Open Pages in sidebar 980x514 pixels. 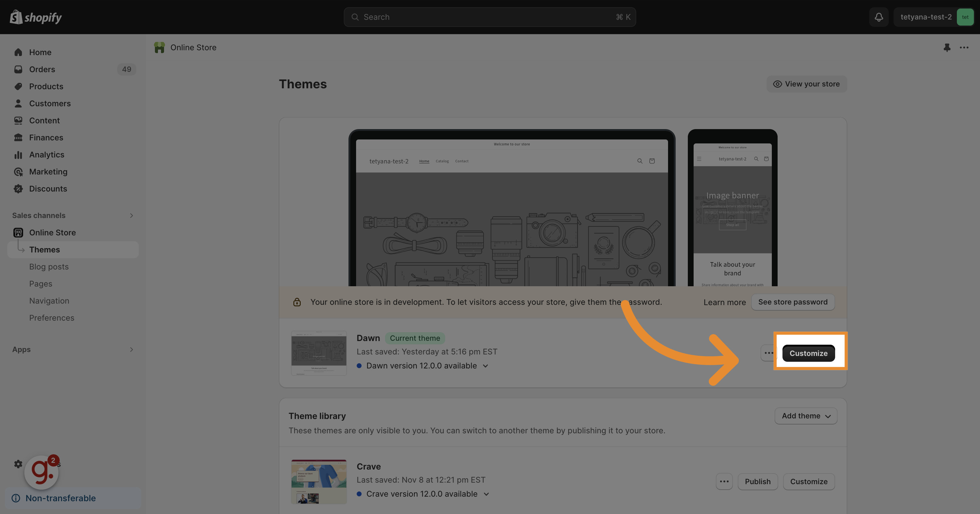coord(41,284)
